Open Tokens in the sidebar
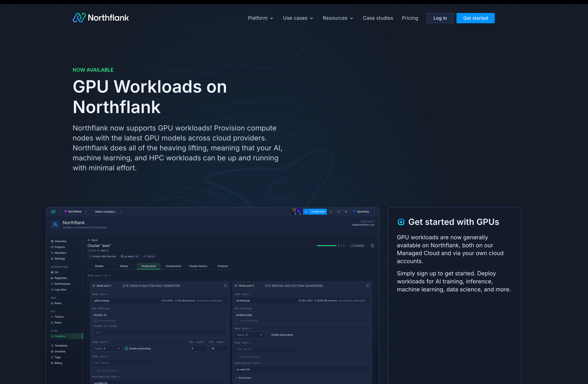Image resolution: width=588 pixels, height=384 pixels. (57, 317)
